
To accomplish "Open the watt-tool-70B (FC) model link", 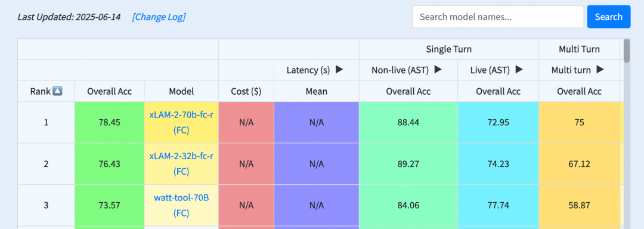I will (x=181, y=205).
